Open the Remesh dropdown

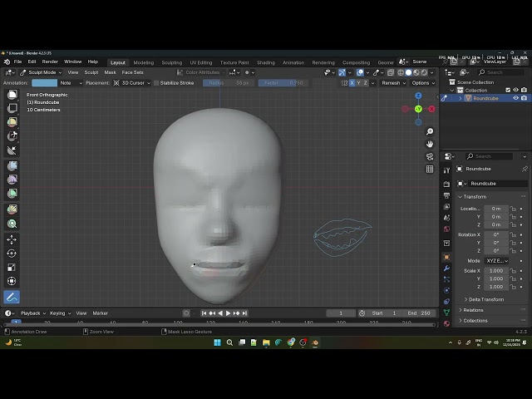tap(393, 83)
